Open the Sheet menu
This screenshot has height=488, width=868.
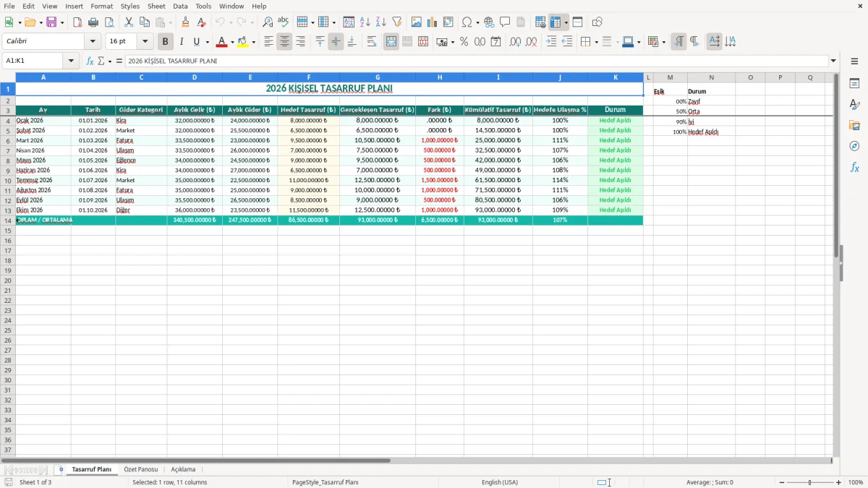tap(156, 6)
